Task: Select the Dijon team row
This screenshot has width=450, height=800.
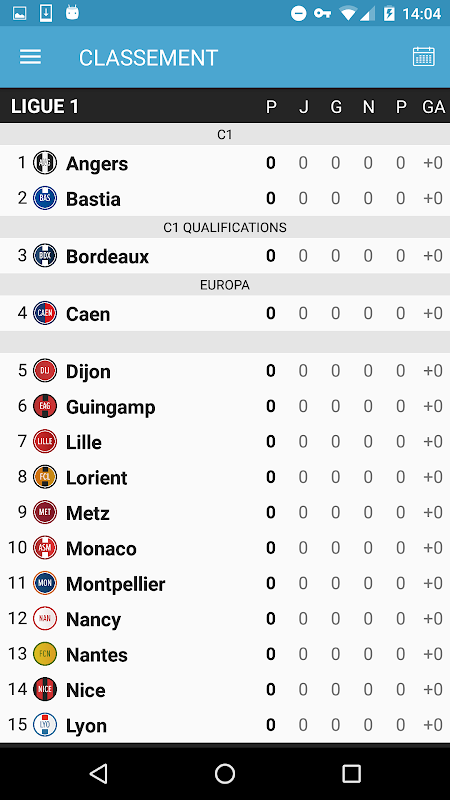Action: tap(225, 371)
